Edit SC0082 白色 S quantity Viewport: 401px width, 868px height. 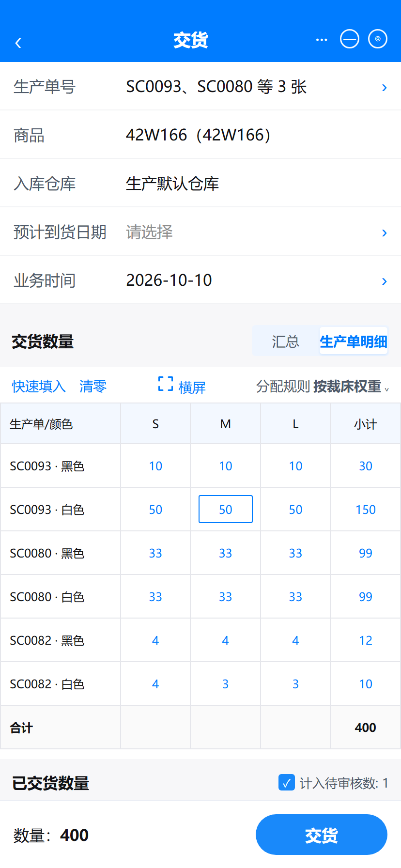[155, 684]
